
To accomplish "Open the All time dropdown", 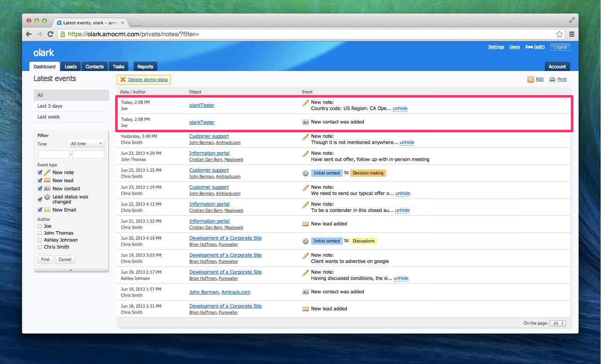I will coord(87,144).
